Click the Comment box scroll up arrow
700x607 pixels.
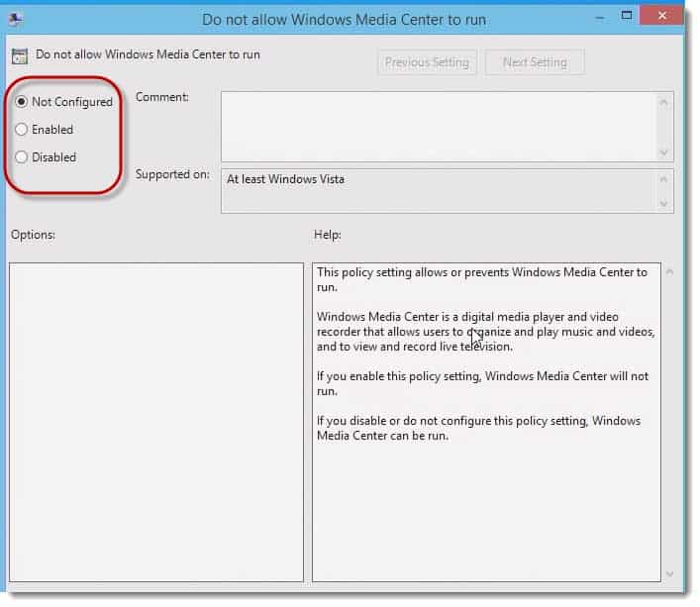(663, 102)
